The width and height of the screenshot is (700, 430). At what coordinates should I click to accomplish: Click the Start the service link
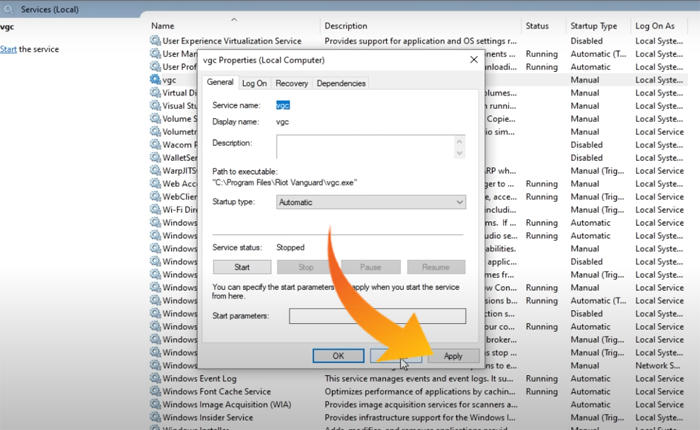click(9, 49)
